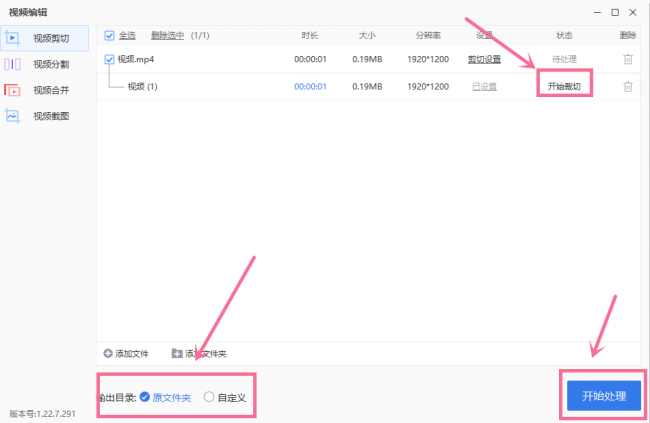
Task: Maximize the 视频编辑 window
Action: click(x=615, y=12)
